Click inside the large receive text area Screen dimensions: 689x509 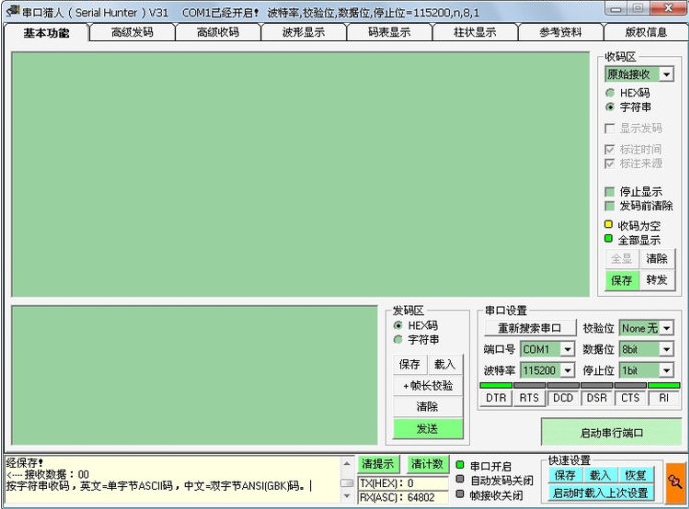301,175
